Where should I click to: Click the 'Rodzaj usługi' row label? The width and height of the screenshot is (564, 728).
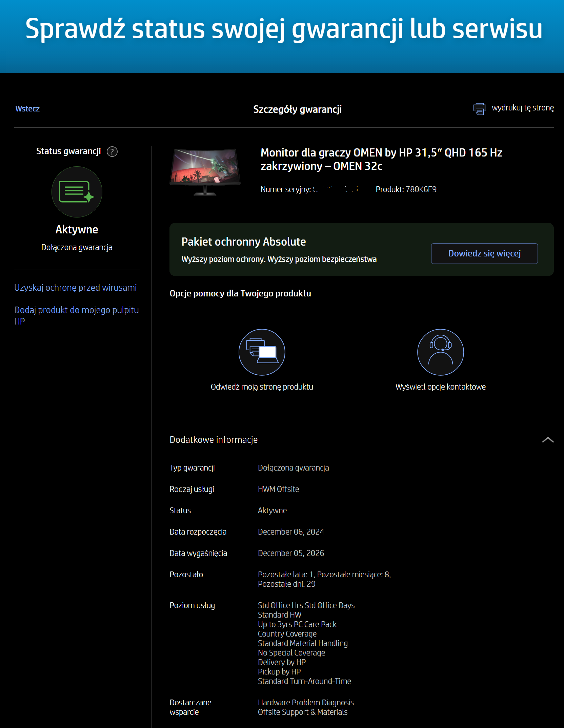[192, 489]
